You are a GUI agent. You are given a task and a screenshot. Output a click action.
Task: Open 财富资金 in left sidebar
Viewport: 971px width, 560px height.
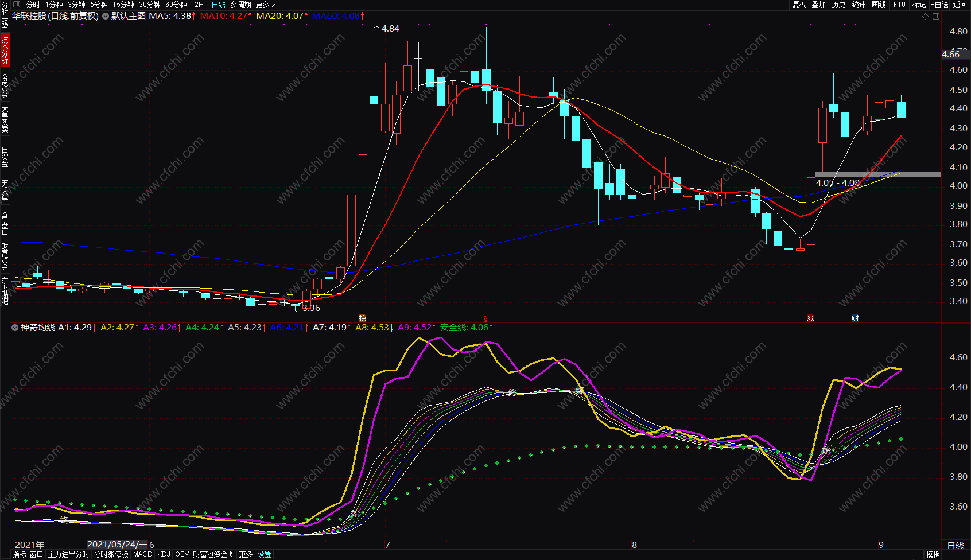[x=5, y=256]
